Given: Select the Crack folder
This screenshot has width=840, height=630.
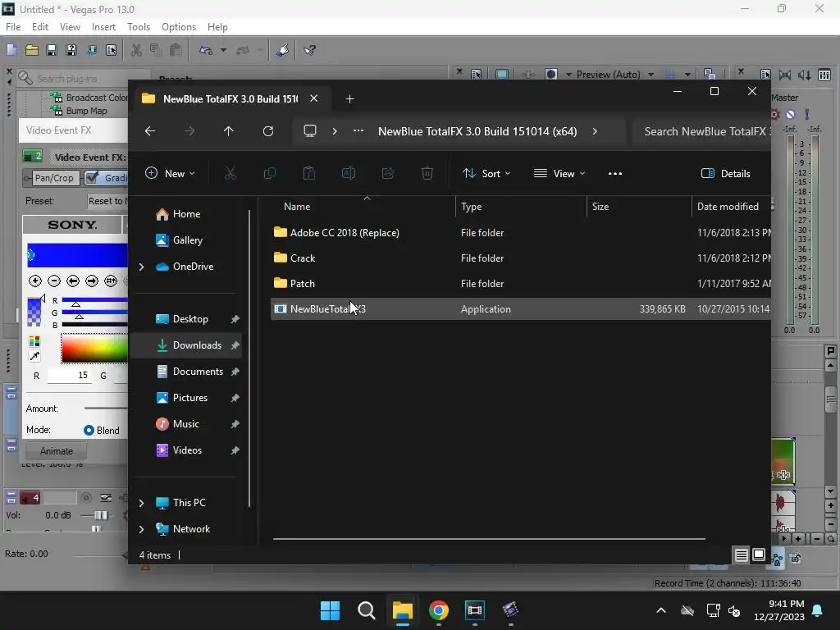Looking at the screenshot, I should 520,258.
